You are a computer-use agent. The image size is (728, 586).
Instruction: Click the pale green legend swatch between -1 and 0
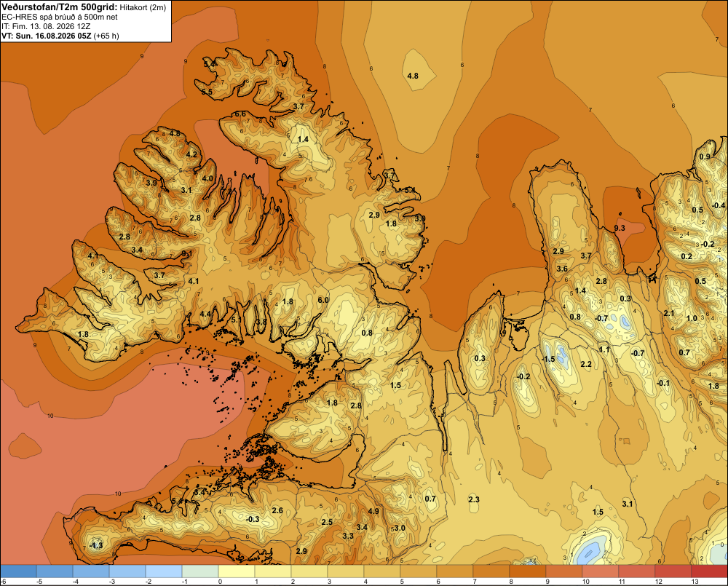click(200, 571)
